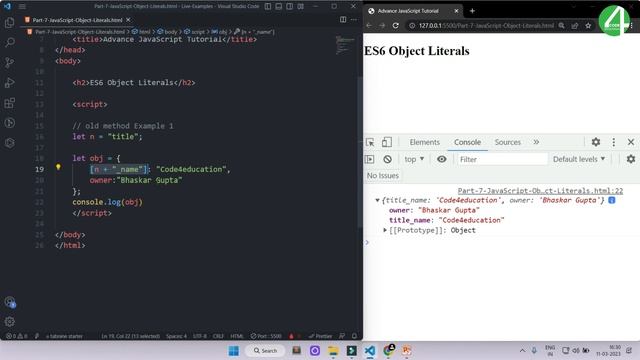The width and height of the screenshot is (640, 360).
Task: Click Spaces: 4 indentation in the status bar
Action: 176,336
